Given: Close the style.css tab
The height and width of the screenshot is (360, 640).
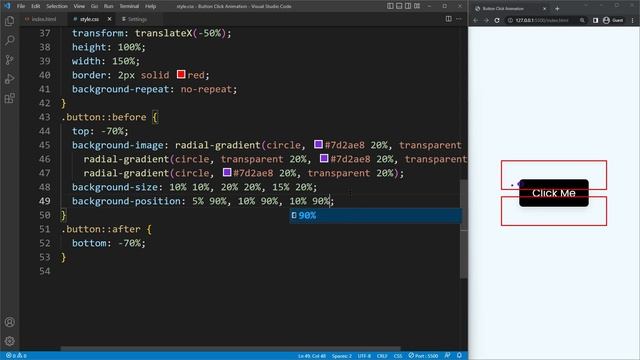Looking at the screenshot, I should (x=109, y=19).
